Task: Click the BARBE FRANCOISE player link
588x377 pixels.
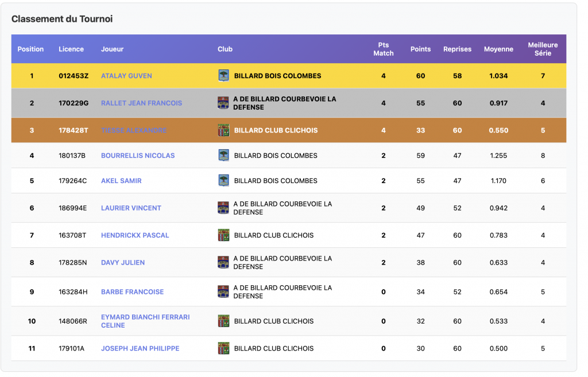Action: [x=132, y=292]
